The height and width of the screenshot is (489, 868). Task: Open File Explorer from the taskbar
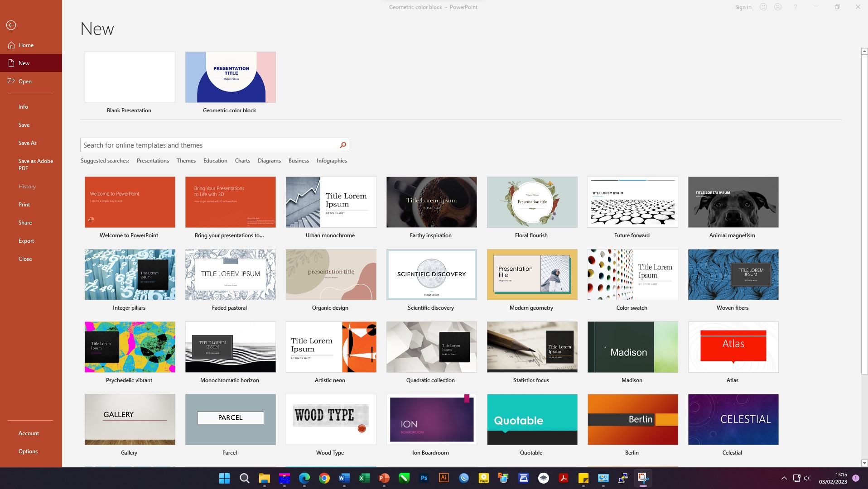[264, 478]
